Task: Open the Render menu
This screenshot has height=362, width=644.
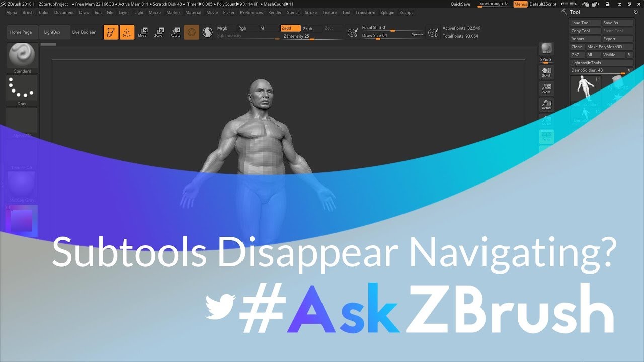Action: click(x=275, y=12)
